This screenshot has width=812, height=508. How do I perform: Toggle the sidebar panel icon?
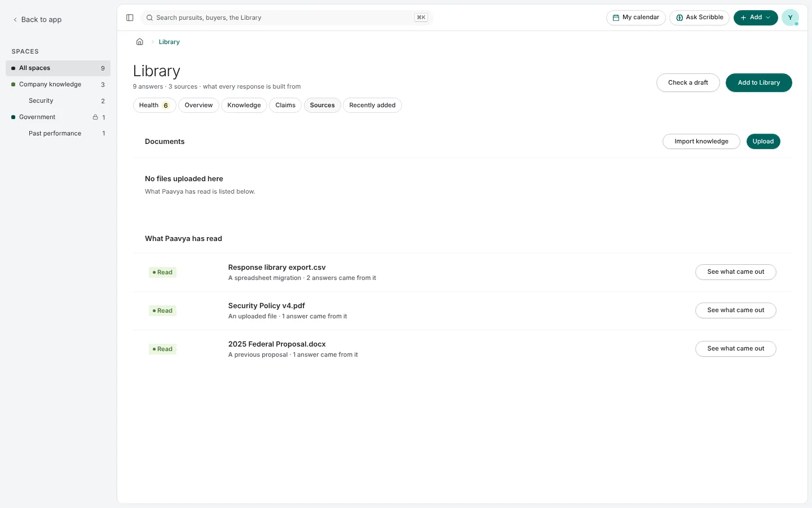click(x=130, y=17)
